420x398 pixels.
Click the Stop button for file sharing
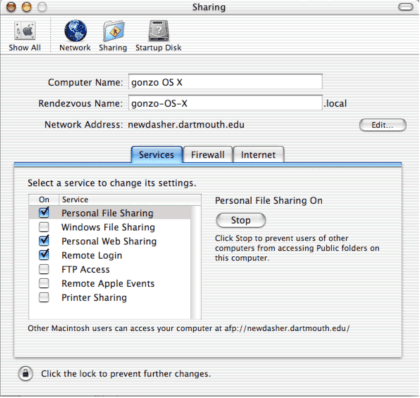(x=241, y=220)
